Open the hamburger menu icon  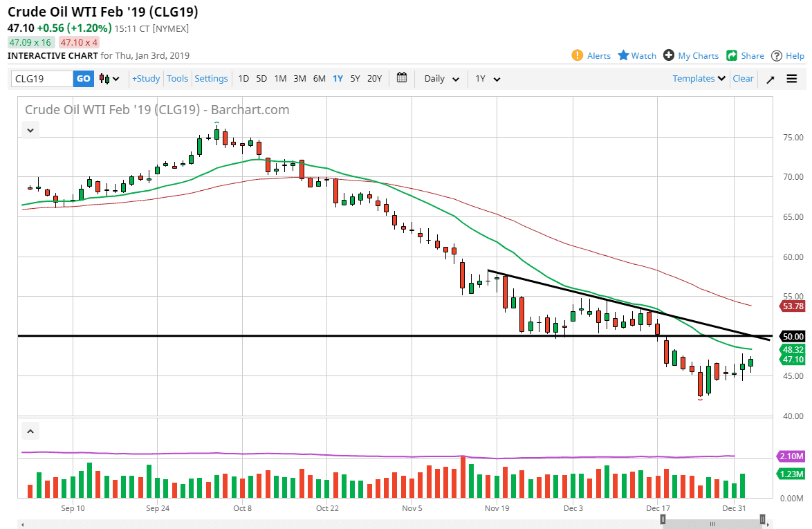[792, 79]
